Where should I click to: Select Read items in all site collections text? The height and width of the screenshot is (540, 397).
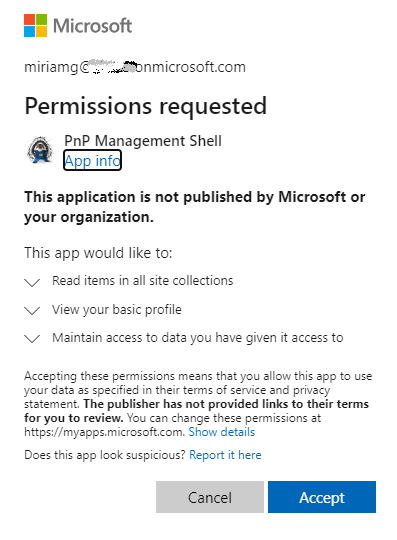[x=143, y=281]
